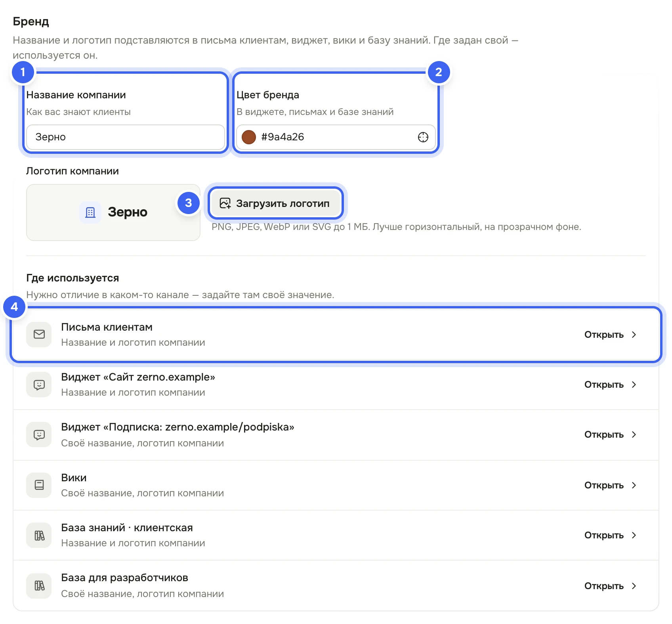672x624 pixels.
Task: Click the chat icon for Виджет «Сайт zerno.example»
Action: coord(39,385)
